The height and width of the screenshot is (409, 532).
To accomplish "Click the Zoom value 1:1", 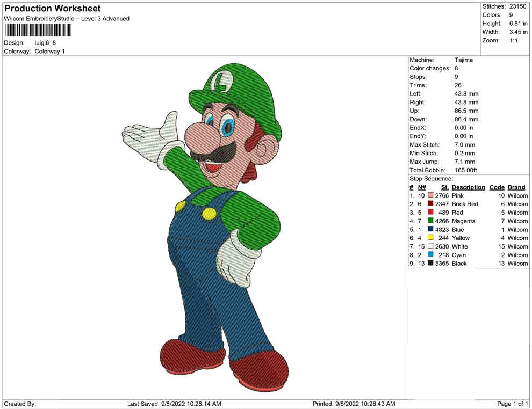I will tap(513, 40).
